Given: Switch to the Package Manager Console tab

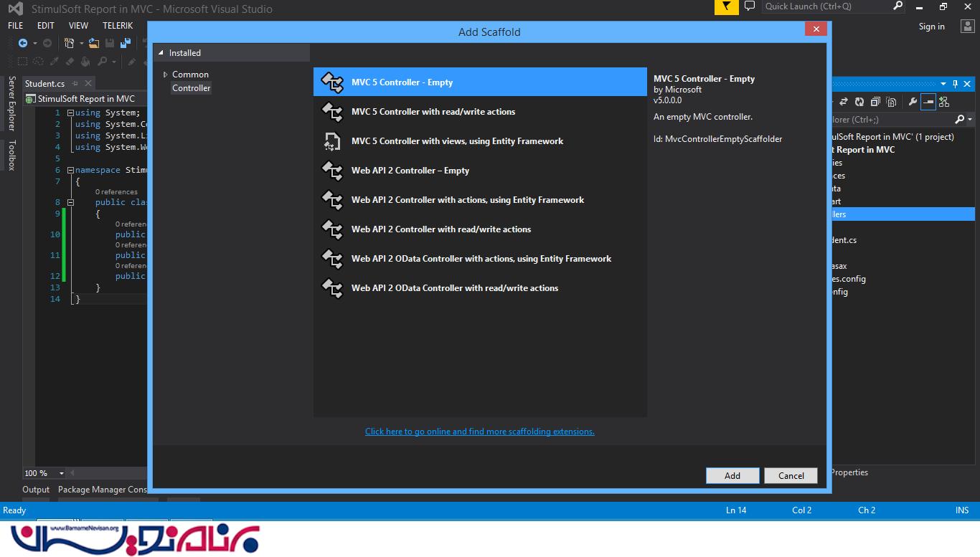Looking at the screenshot, I should (102, 490).
